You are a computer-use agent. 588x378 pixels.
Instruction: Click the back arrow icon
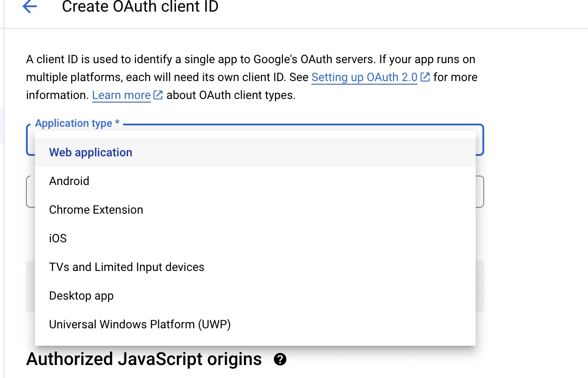pos(30,7)
